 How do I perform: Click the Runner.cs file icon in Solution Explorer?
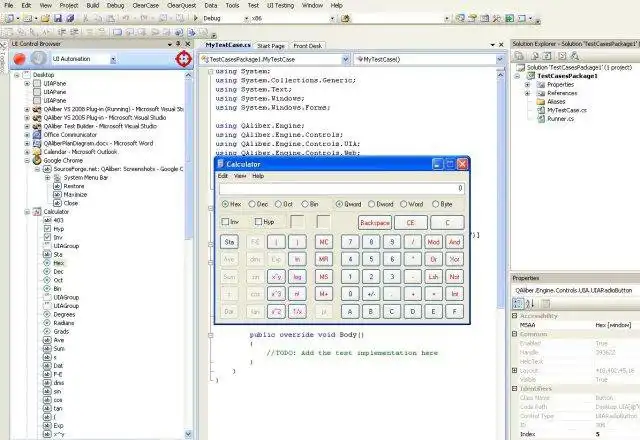pos(541,119)
